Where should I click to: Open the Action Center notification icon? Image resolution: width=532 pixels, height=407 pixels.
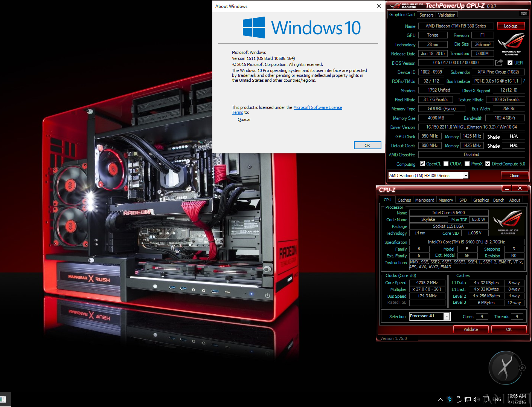coord(486,399)
